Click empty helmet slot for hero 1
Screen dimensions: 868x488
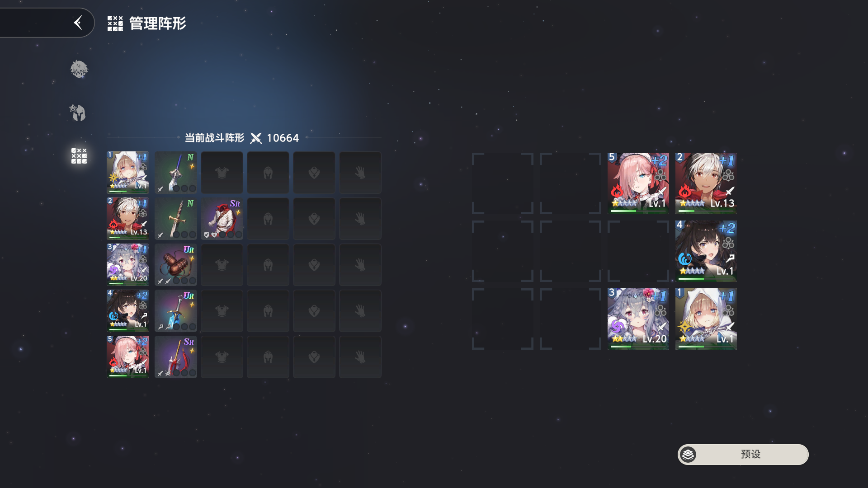pos(268,173)
